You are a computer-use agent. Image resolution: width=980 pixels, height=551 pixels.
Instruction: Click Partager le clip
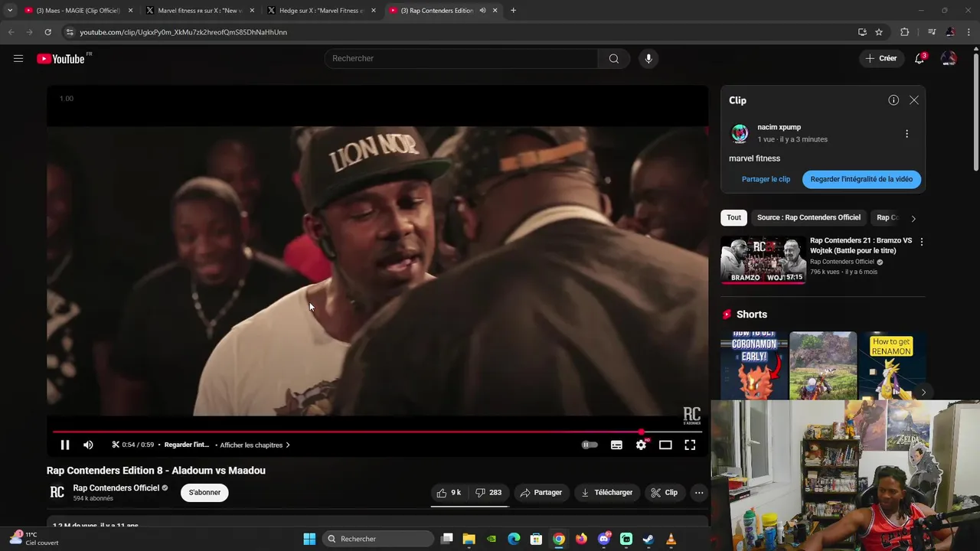coord(766,179)
